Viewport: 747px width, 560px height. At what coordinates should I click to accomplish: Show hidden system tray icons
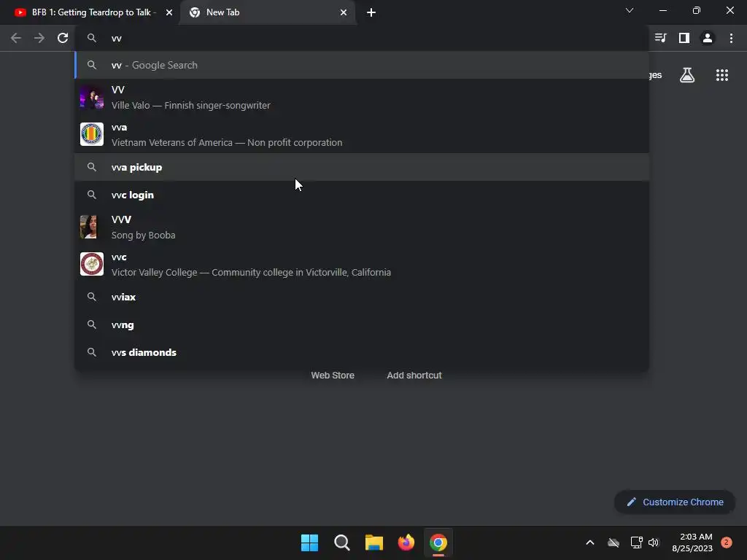589,542
